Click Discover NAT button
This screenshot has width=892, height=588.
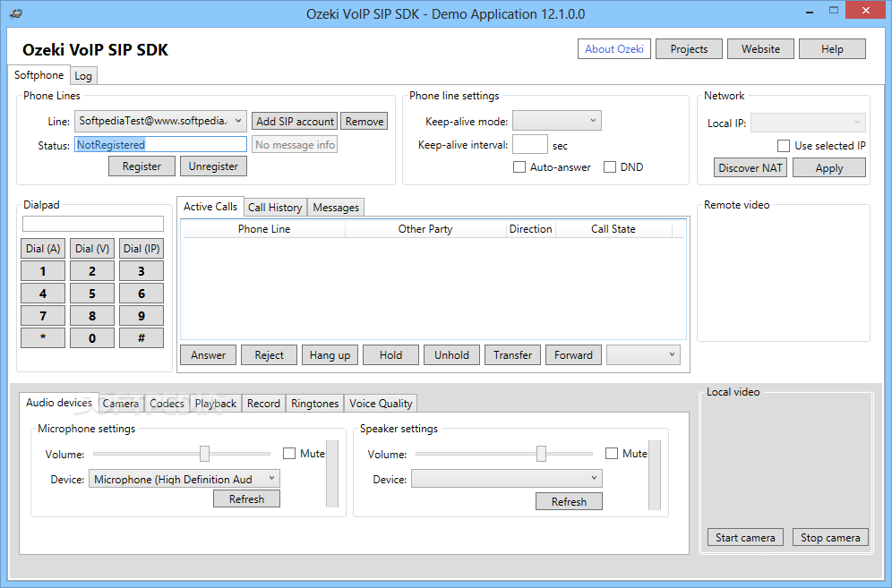(750, 167)
